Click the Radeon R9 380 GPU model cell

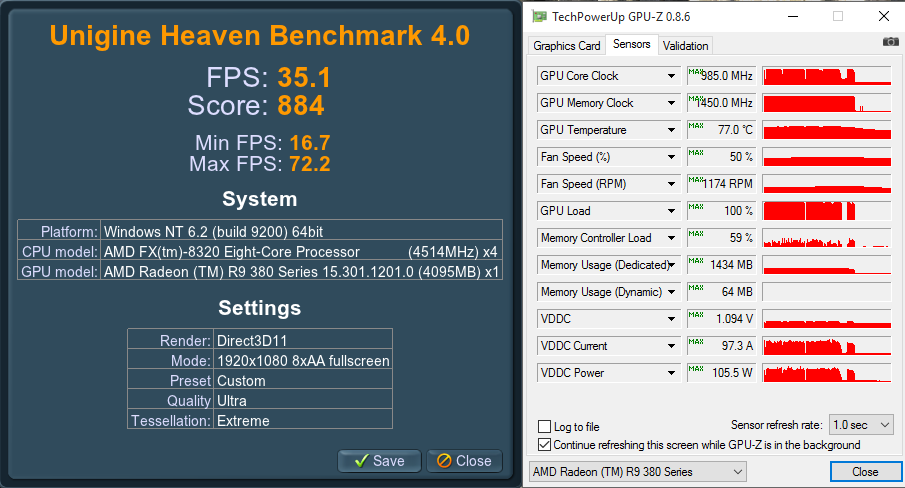[301, 272]
